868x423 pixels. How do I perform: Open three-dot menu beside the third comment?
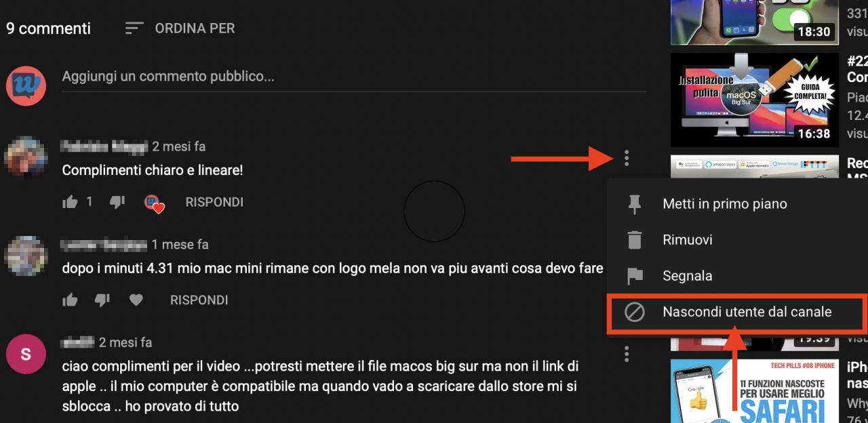627,354
